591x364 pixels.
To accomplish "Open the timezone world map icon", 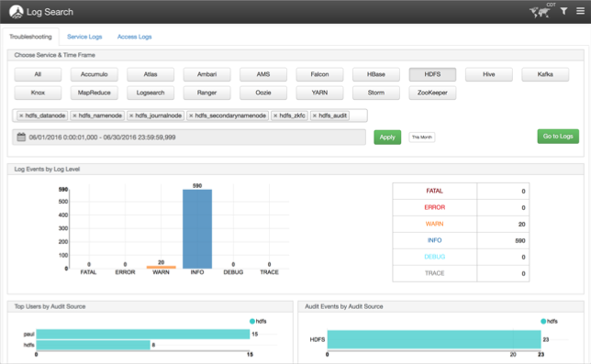I will [x=540, y=12].
